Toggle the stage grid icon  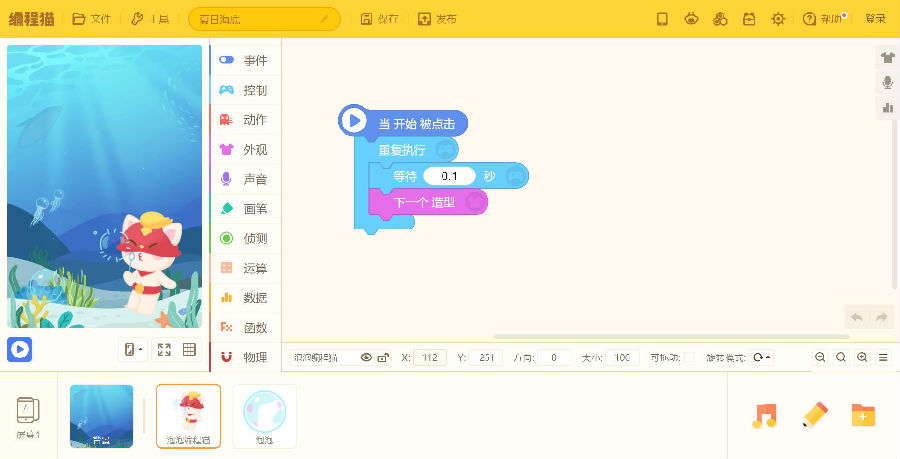(x=189, y=350)
